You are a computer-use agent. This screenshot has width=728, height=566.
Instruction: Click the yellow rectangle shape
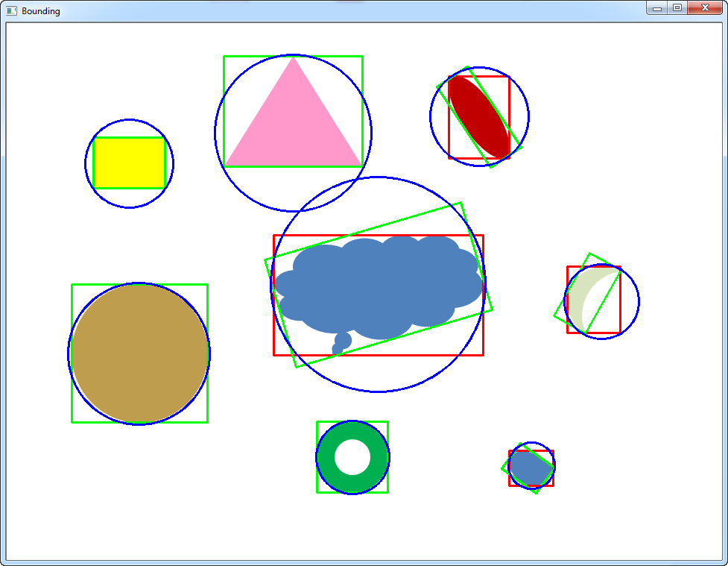[x=129, y=163]
